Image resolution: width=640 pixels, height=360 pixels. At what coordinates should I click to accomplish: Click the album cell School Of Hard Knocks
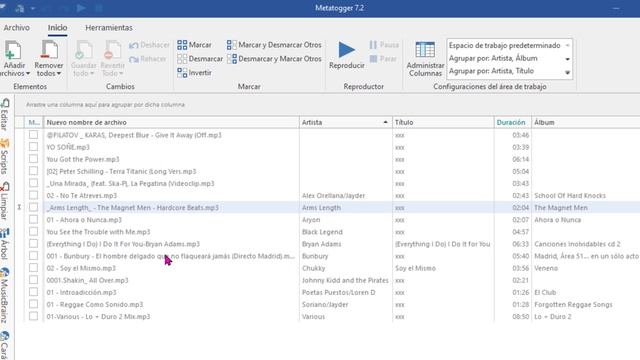tap(570, 196)
